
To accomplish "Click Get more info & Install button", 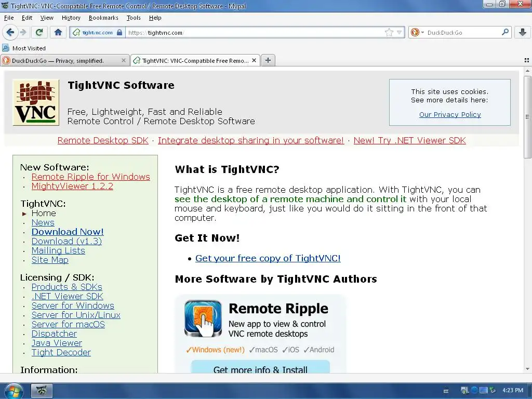I will pyautogui.click(x=260, y=368).
